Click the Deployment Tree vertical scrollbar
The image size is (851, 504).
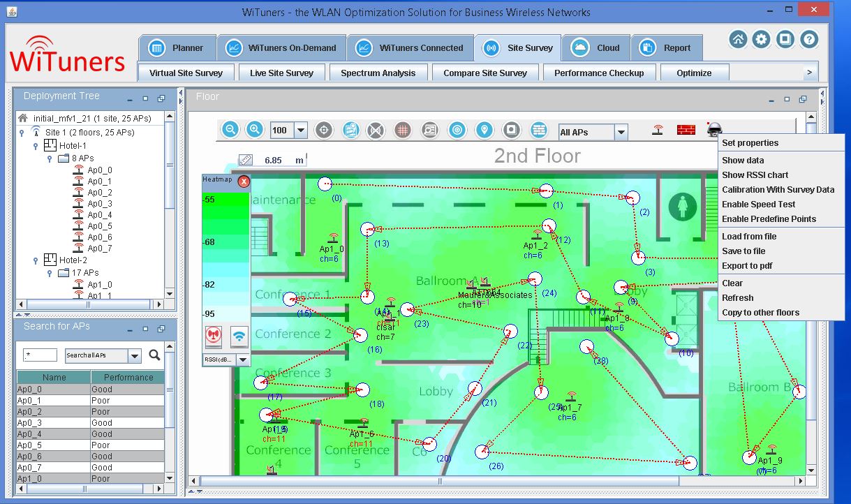[x=170, y=165]
